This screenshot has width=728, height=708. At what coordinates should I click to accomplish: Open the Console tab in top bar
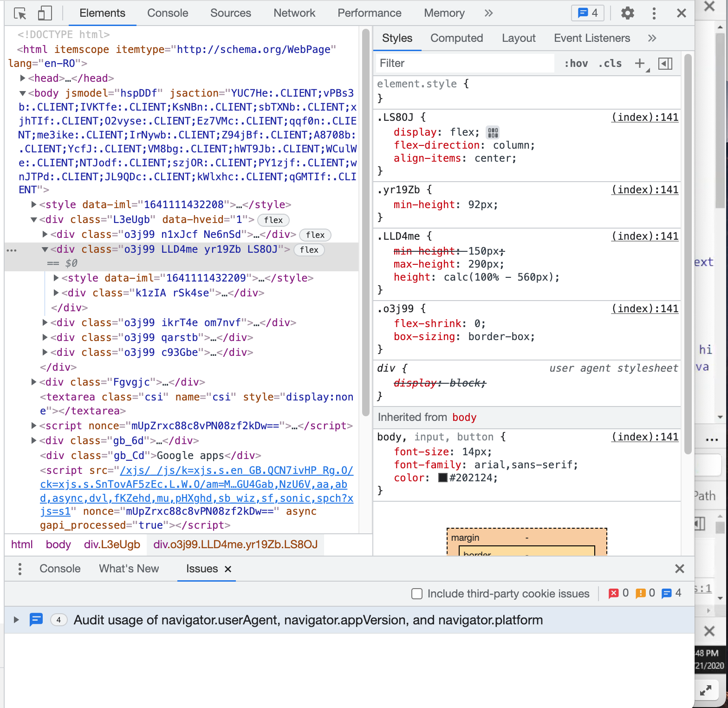point(168,13)
